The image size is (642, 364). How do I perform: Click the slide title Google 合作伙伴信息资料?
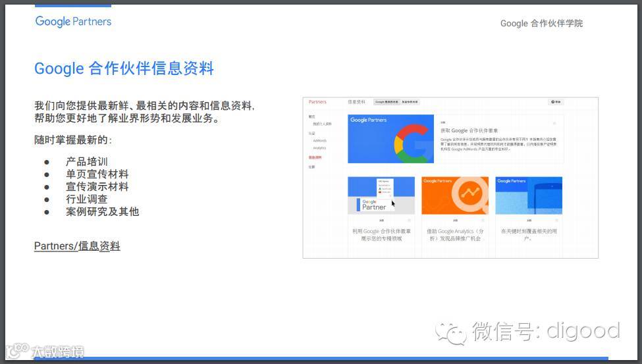(x=124, y=68)
